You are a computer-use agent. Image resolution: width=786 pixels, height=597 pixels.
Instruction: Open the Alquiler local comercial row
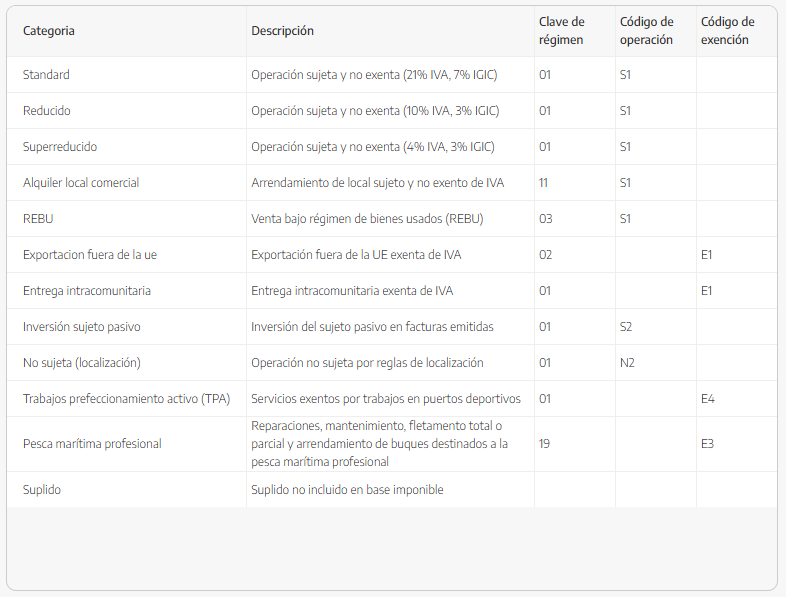(x=81, y=183)
